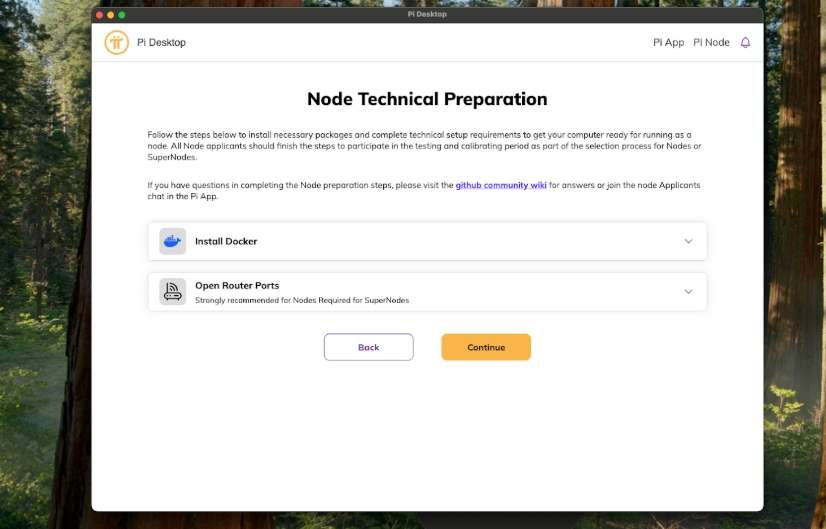Select the Install Docker title text
This screenshot has width=826, height=529.
point(226,241)
